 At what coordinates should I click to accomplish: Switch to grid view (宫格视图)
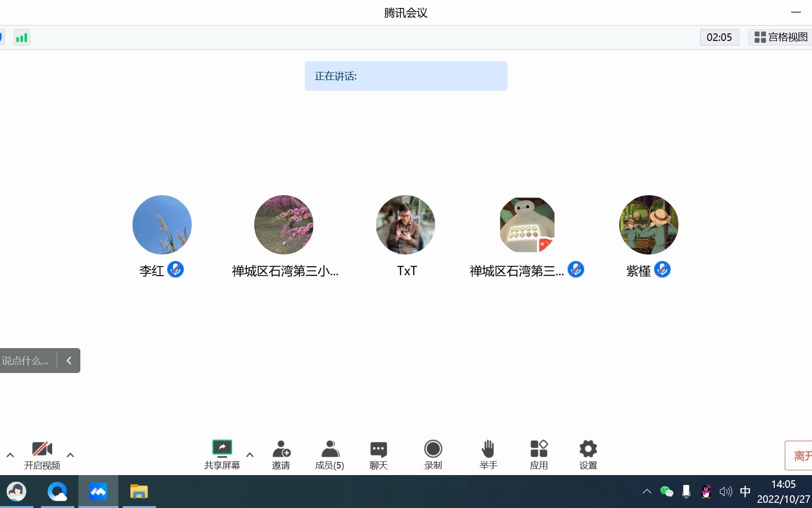781,37
